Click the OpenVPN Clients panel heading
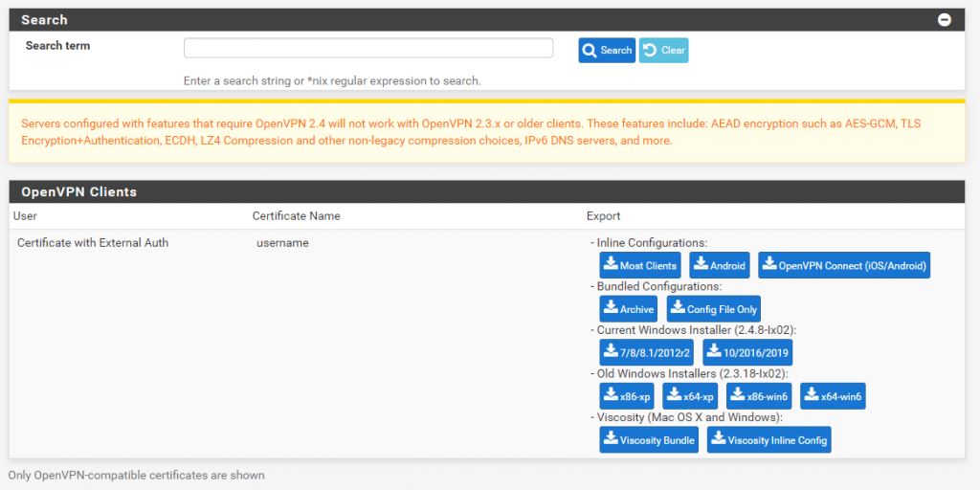 point(78,191)
